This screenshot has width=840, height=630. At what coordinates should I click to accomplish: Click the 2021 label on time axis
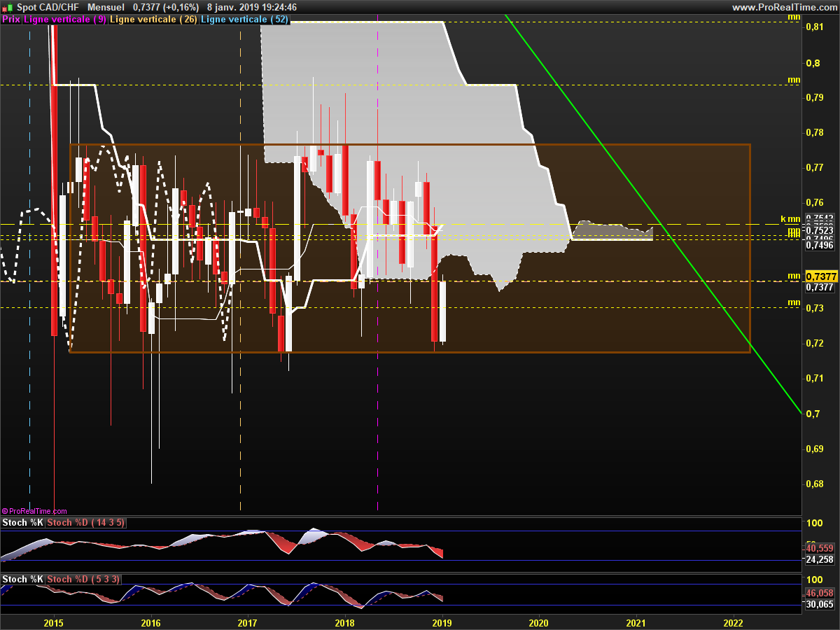[636, 622]
